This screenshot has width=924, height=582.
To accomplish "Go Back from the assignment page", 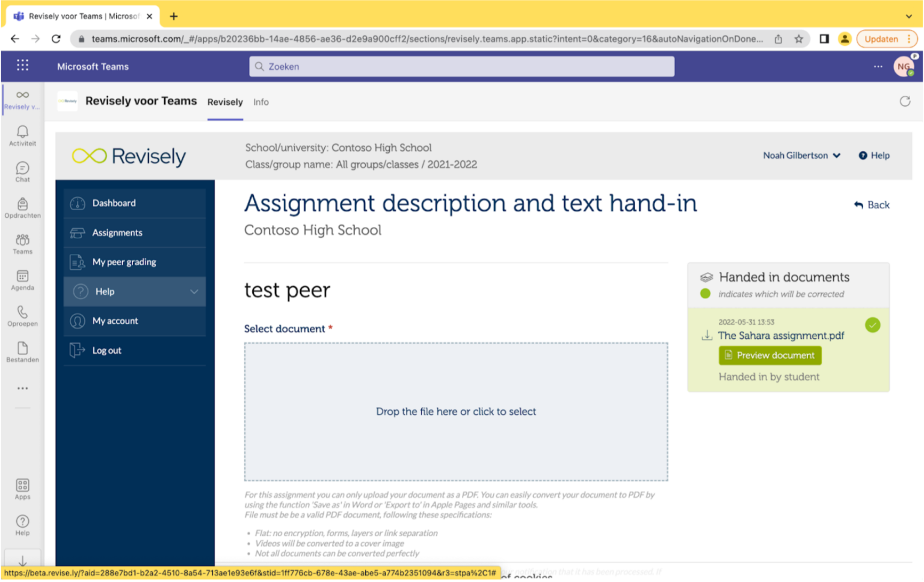I will pos(871,205).
